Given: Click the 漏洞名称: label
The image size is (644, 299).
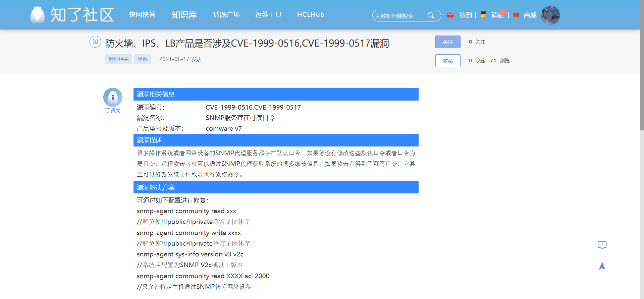Looking at the screenshot, I should 151,118.
